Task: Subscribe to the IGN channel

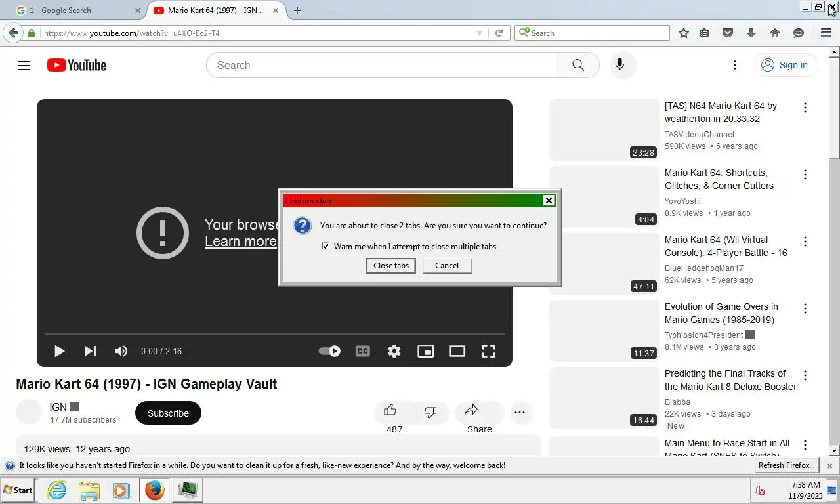Action: [168, 413]
